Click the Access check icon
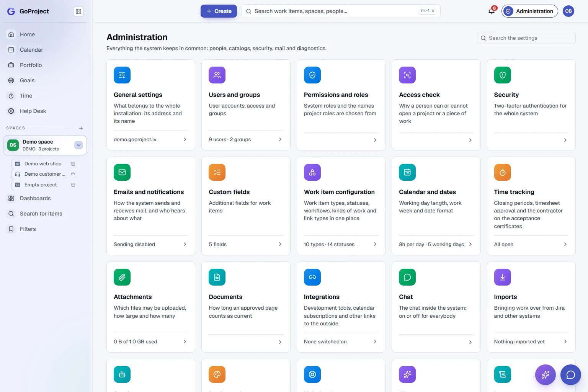Viewport: 588px width, 392px height. (x=407, y=75)
